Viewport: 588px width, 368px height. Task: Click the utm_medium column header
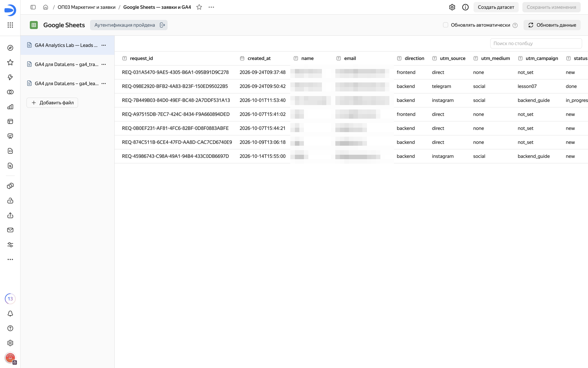(495, 58)
